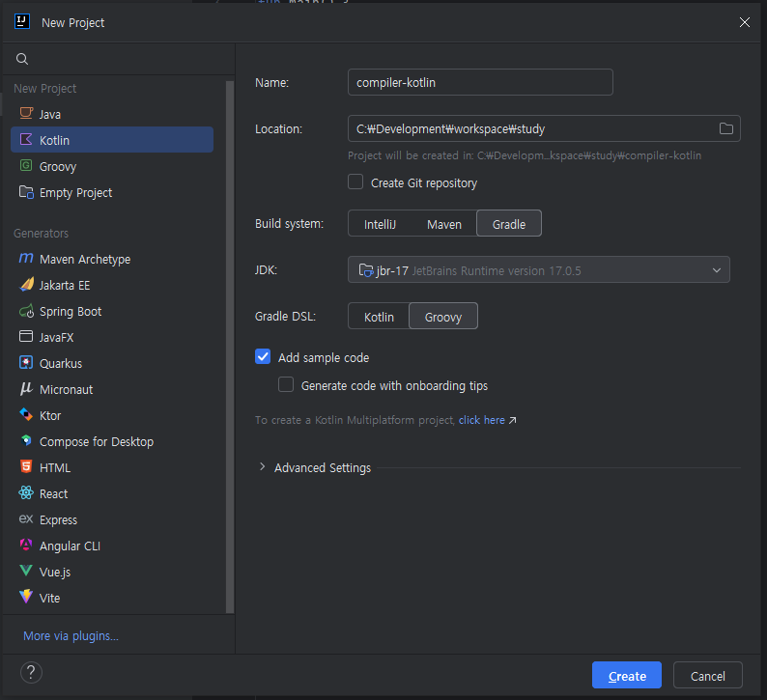This screenshot has height=700, width=767.
Task: Uncheck Add sample code checkbox
Action: coord(263,356)
